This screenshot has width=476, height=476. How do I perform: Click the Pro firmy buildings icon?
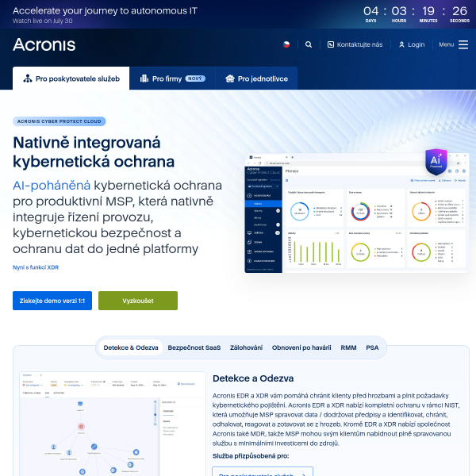pyautogui.click(x=144, y=79)
